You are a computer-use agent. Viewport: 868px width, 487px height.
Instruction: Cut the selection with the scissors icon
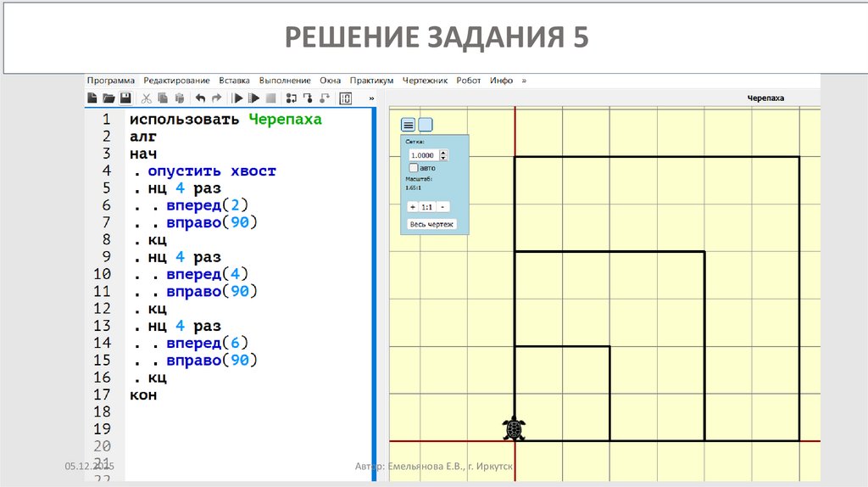pyautogui.click(x=146, y=98)
